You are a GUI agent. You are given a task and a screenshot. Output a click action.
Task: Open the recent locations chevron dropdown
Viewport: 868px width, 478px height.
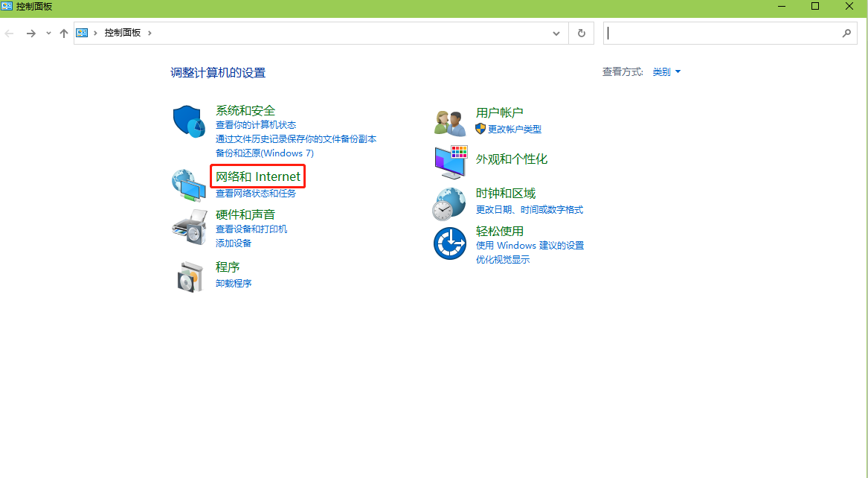48,34
